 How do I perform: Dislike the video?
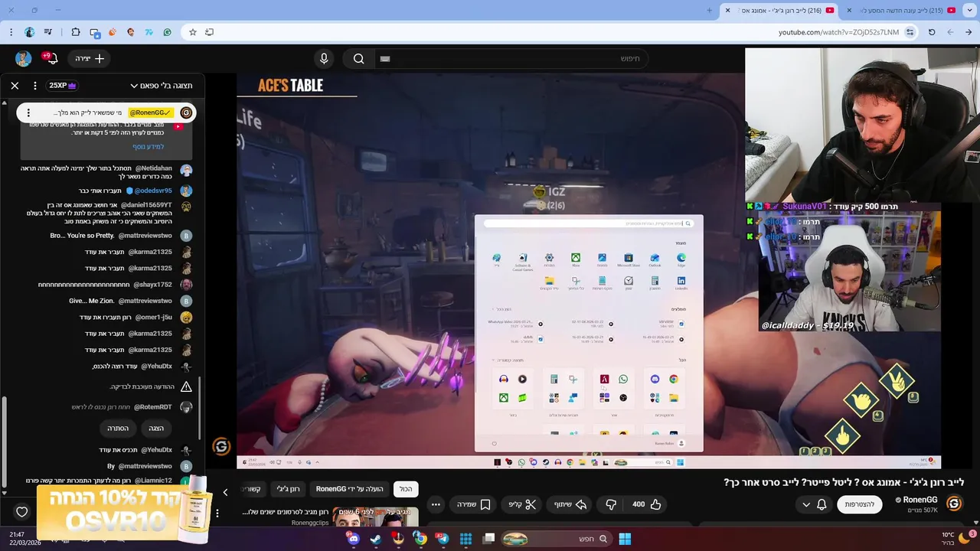(611, 504)
